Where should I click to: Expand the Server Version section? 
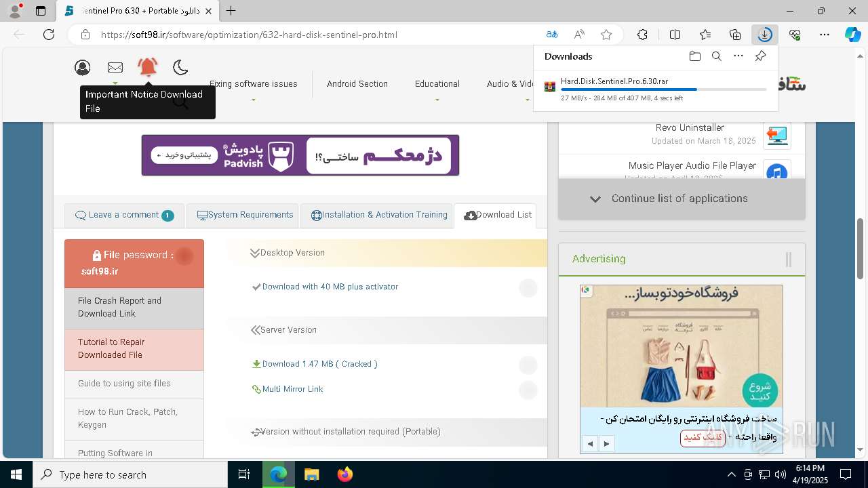click(x=387, y=330)
